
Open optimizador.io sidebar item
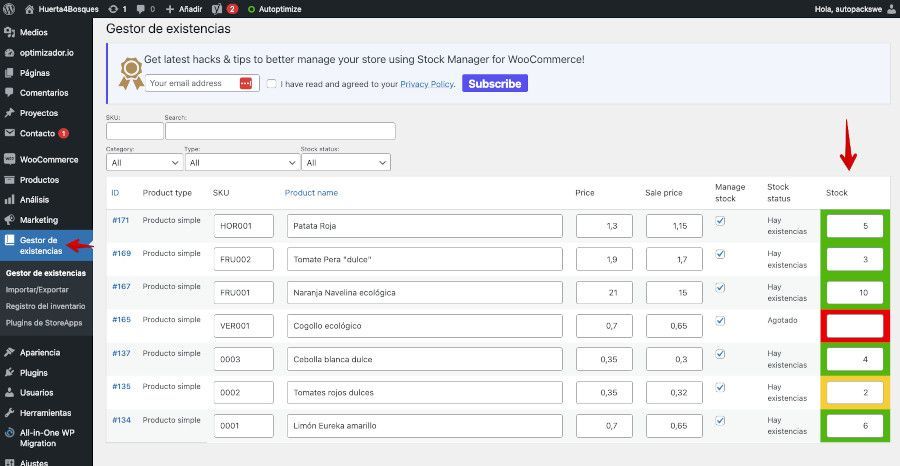click(x=46, y=53)
